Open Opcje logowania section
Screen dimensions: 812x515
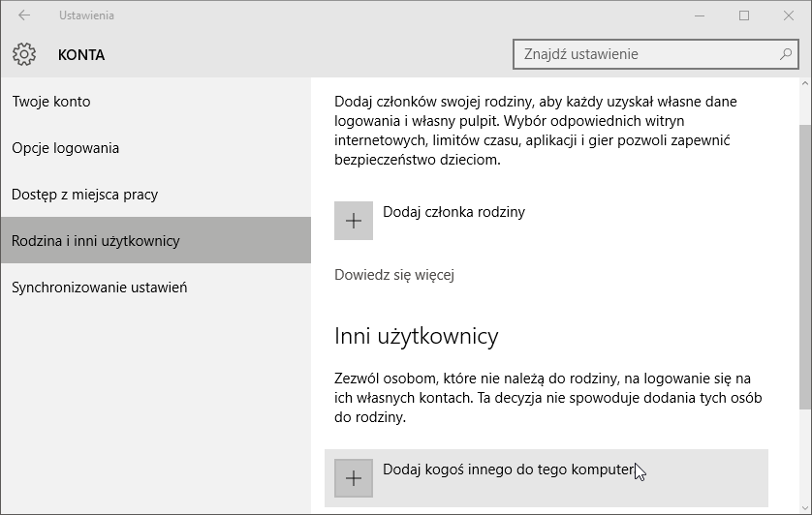point(155,148)
